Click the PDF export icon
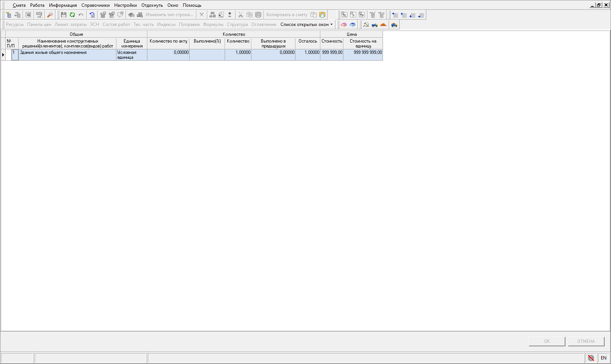 39,15
